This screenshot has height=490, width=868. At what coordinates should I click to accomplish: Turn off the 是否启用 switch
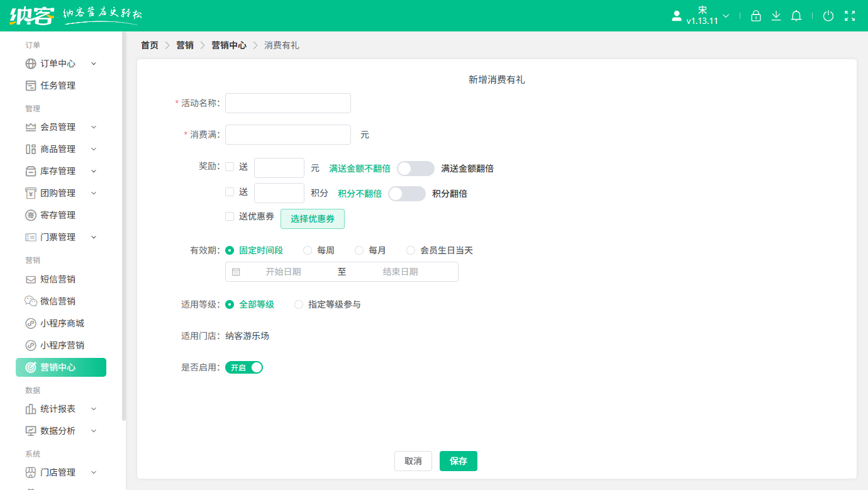point(244,367)
